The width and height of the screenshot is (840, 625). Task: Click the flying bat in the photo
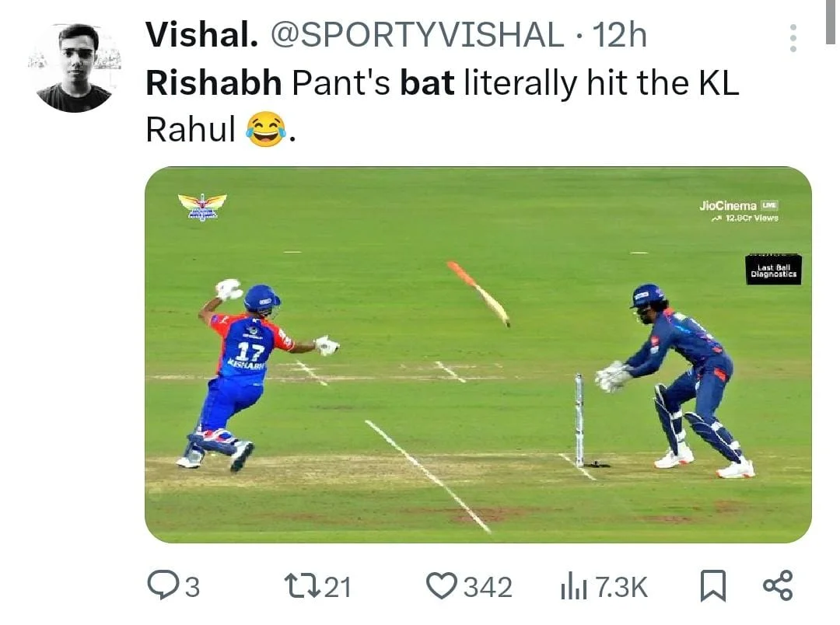478,293
